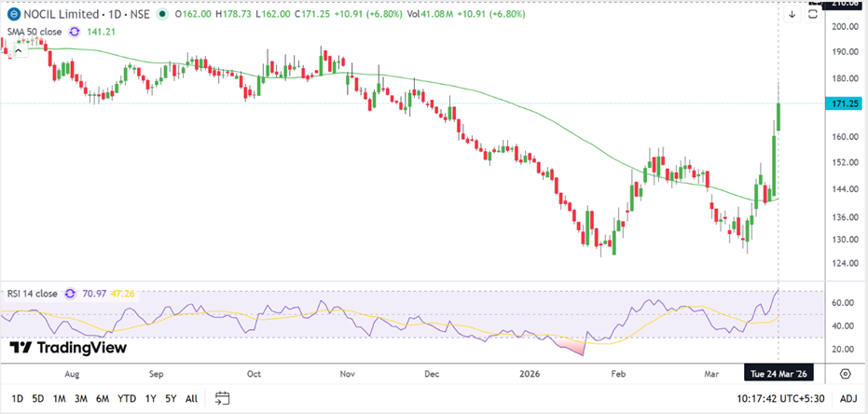Screen dimensions: 868x414
Task: Click the Tue 24 Mar '26 date marker
Action: click(776, 373)
